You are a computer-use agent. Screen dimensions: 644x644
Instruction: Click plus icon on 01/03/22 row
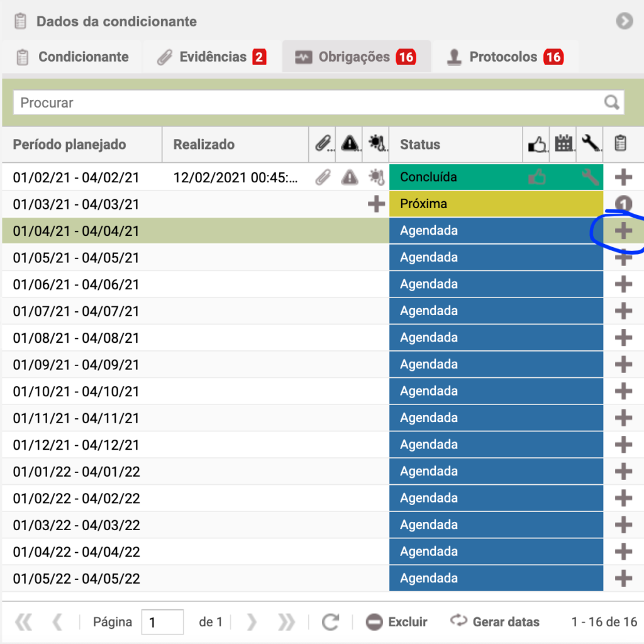(x=623, y=525)
